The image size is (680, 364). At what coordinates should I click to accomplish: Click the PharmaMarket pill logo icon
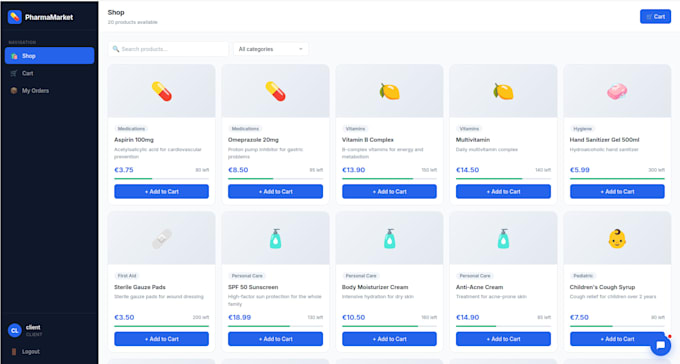pos(15,17)
